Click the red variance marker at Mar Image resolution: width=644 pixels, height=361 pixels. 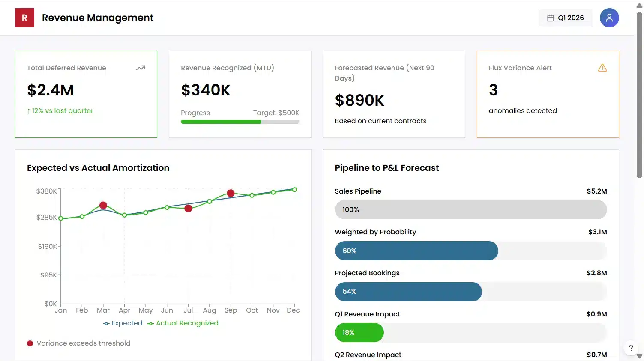[x=103, y=206]
